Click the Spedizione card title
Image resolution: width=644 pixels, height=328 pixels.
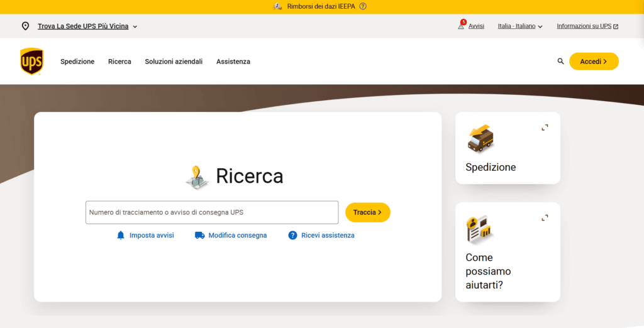491,167
